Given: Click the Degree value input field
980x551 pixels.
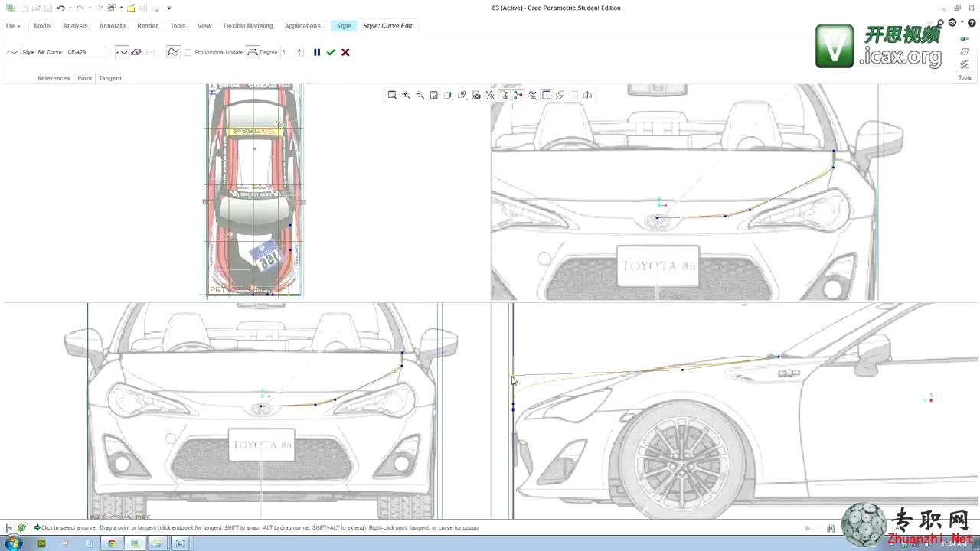Looking at the screenshot, I should tap(287, 52).
